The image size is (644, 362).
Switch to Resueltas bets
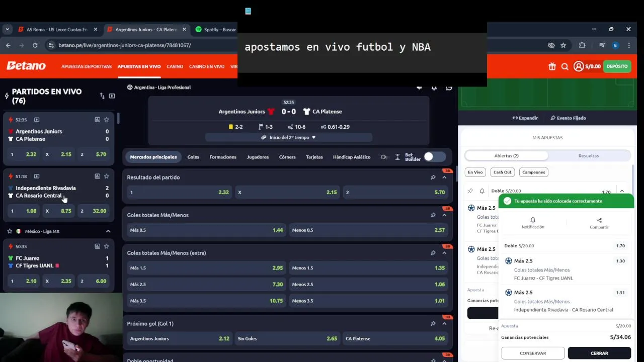[589, 156]
